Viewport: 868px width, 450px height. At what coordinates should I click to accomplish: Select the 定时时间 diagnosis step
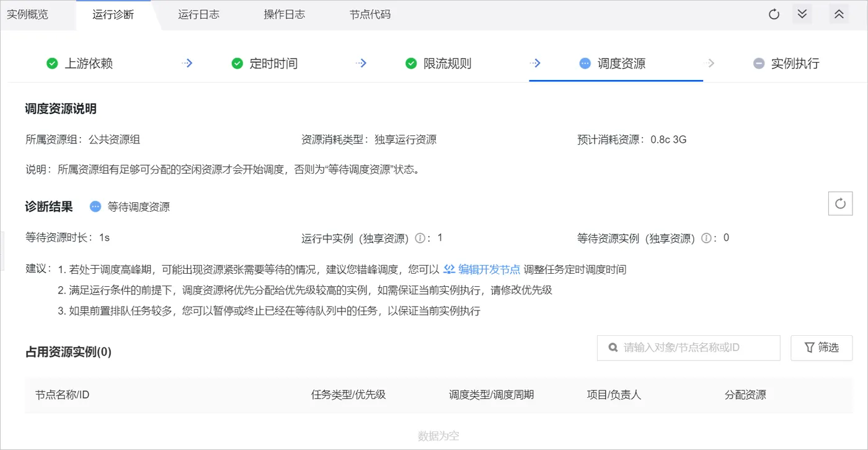click(264, 63)
